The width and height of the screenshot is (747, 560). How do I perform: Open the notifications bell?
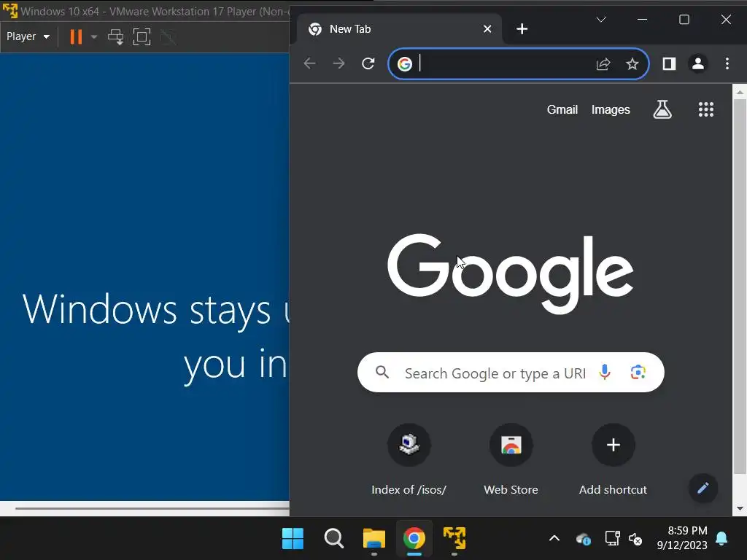[x=721, y=539]
